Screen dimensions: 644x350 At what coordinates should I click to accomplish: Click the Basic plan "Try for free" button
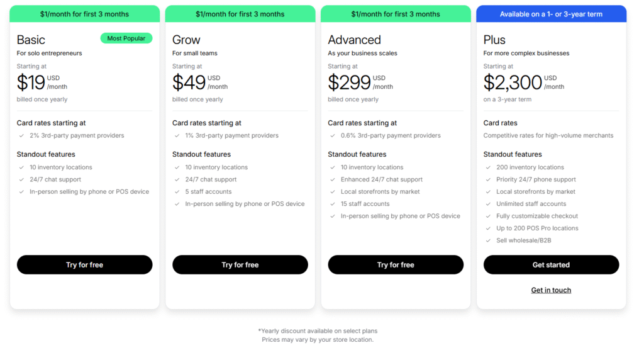84,265
